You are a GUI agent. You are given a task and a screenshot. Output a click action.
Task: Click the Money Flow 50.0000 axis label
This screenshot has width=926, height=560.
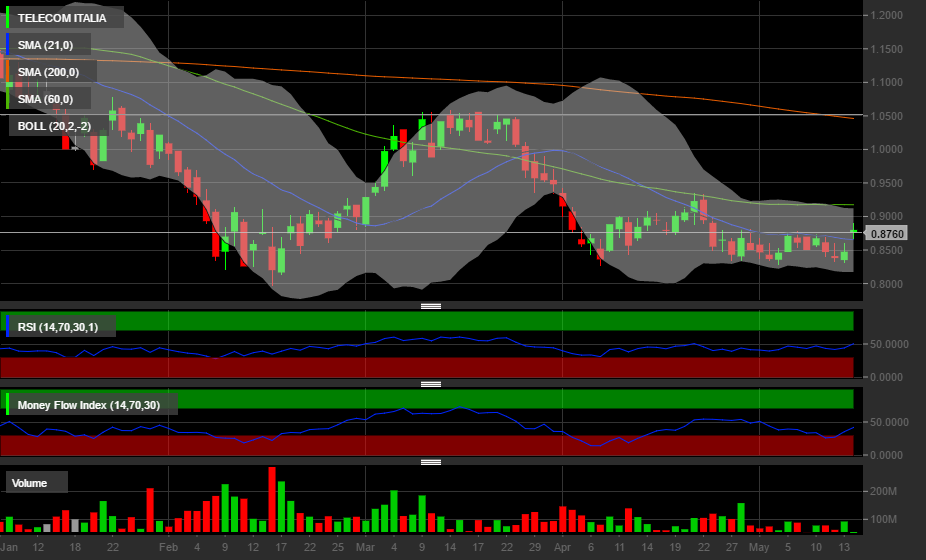click(x=889, y=422)
